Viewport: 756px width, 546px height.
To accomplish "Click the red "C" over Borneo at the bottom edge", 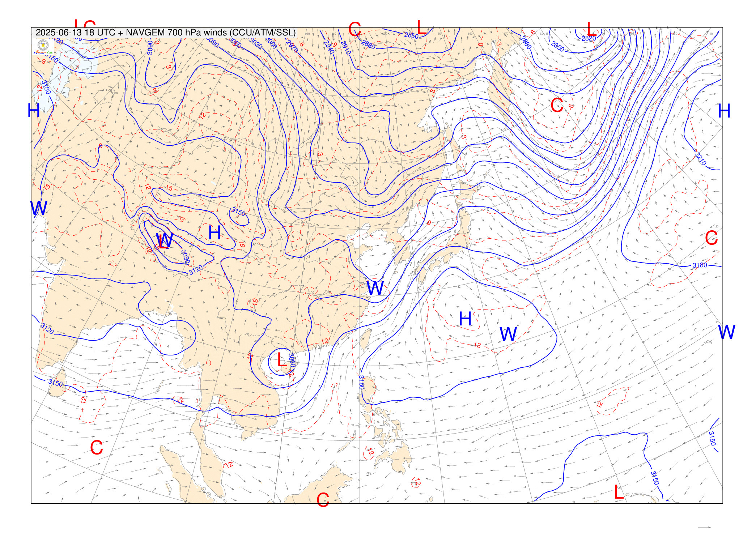I will click(x=323, y=499).
